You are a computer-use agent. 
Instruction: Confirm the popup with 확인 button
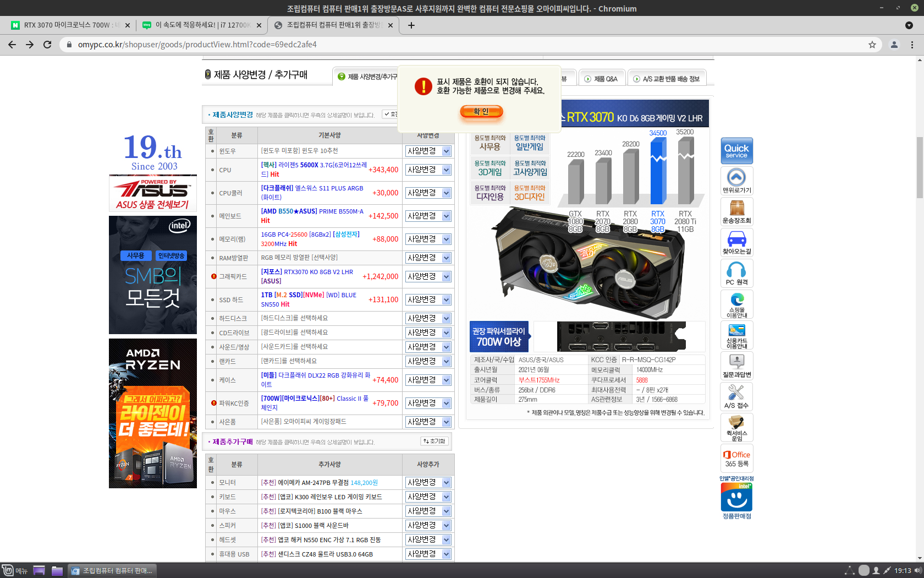click(481, 112)
